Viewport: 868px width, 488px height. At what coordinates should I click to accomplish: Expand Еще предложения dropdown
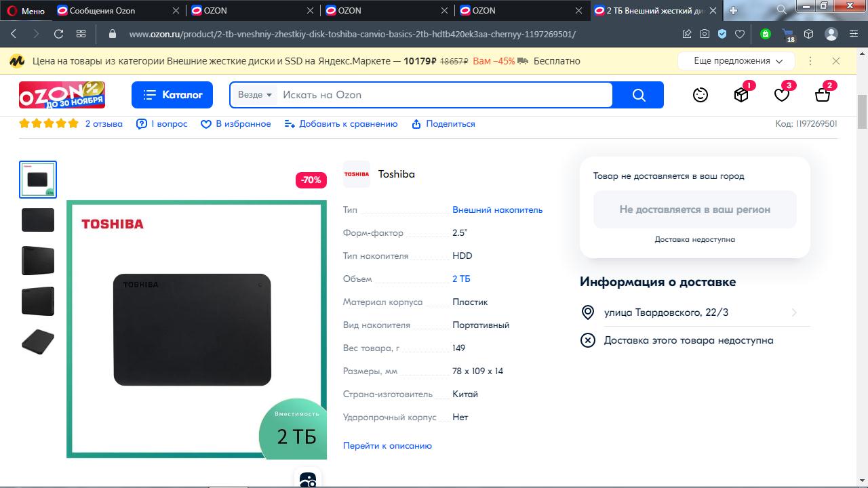point(736,61)
